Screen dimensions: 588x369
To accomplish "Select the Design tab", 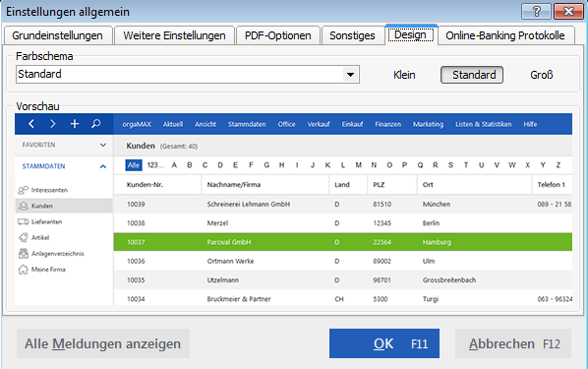I will pyautogui.click(x=410, y=34).
